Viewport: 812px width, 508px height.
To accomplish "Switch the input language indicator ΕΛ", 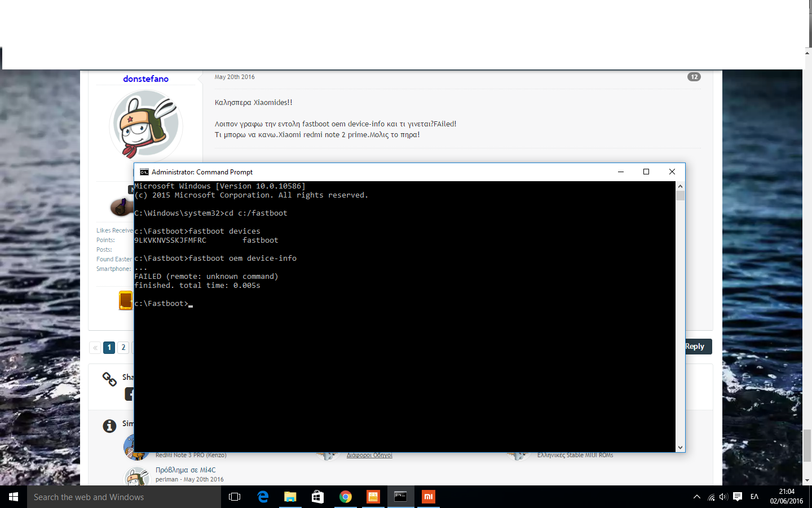I will [x=754, y=497].
